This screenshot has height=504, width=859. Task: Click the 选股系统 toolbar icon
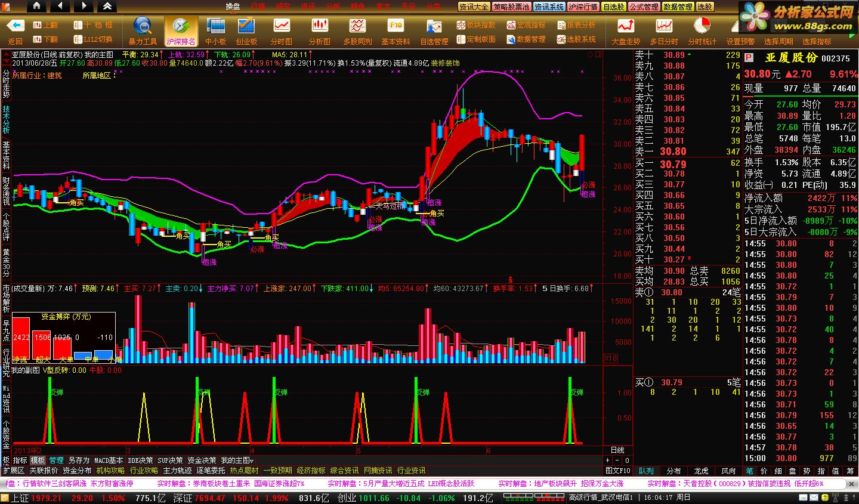pos(576,39)
